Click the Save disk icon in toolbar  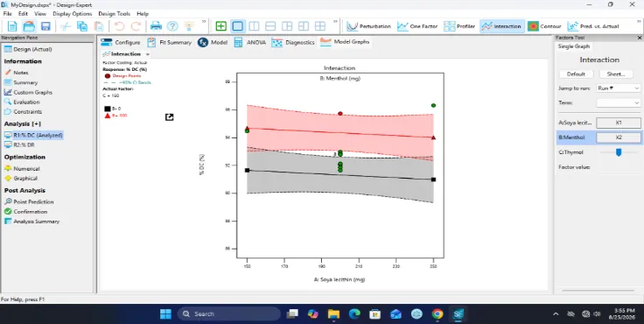[45, 26]
